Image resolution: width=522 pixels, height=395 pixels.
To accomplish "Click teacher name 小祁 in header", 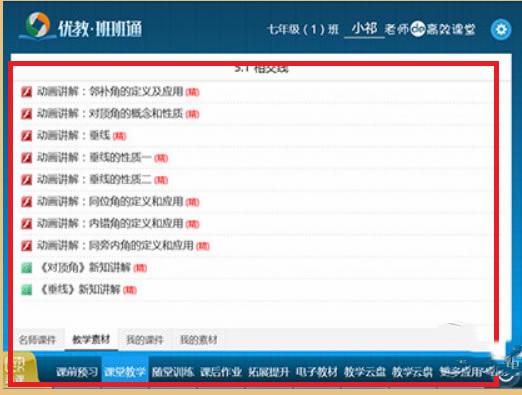I will tap(364, 29).
